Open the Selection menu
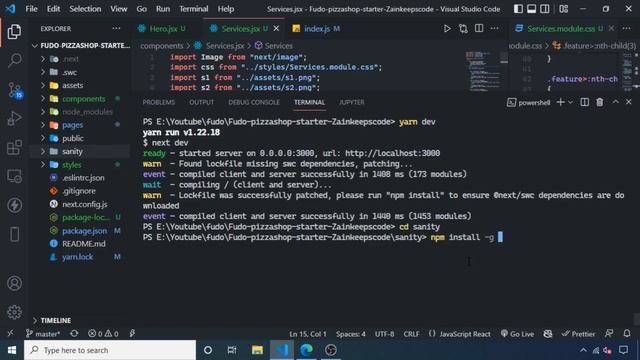This screenshot has height=360, width=640. [85, 9]
